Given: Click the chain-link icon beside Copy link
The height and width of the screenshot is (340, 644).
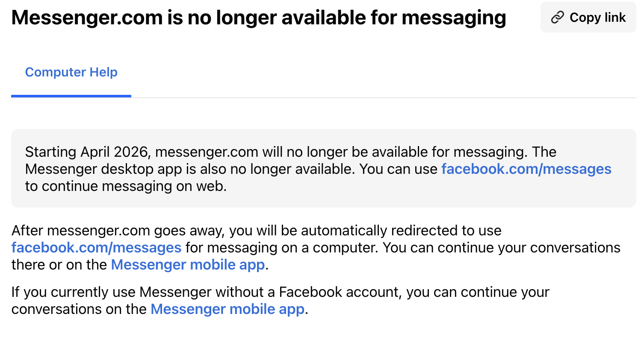Looking at the screenshot, I should point(557,18).
